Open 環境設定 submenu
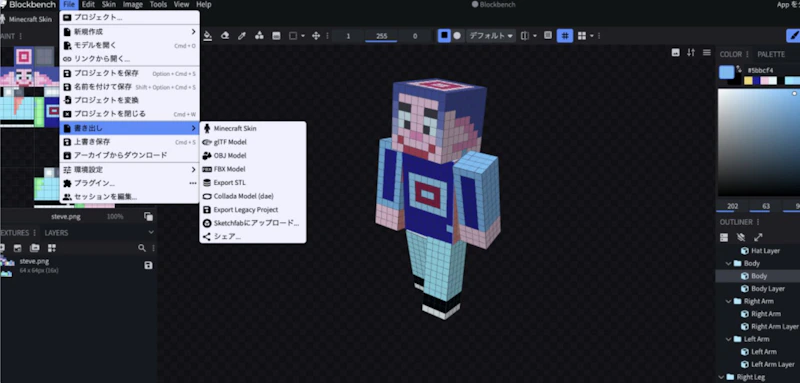This screenshot has height=383, width=800. 130,169
